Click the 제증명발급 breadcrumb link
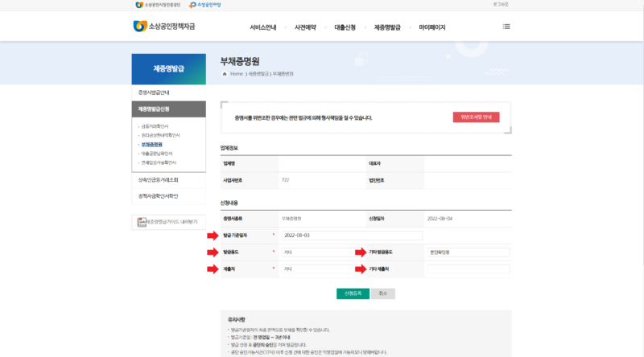 (x=258, y=74)
